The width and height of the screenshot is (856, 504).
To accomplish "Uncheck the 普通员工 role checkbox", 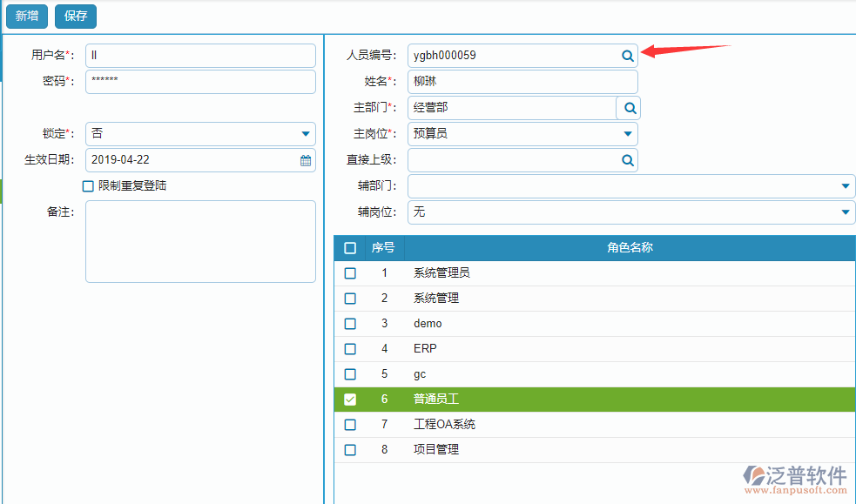I will 350,400.
